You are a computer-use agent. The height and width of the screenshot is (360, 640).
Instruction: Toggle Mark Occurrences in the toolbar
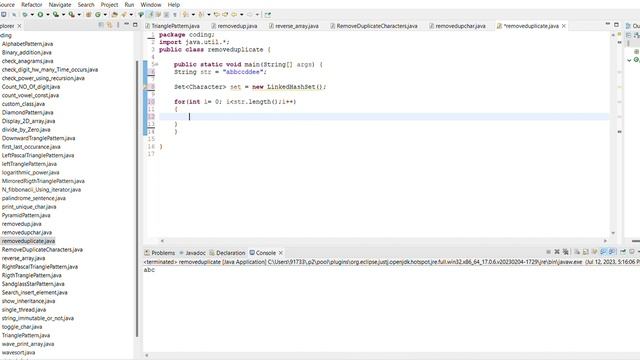coord(150,14)
